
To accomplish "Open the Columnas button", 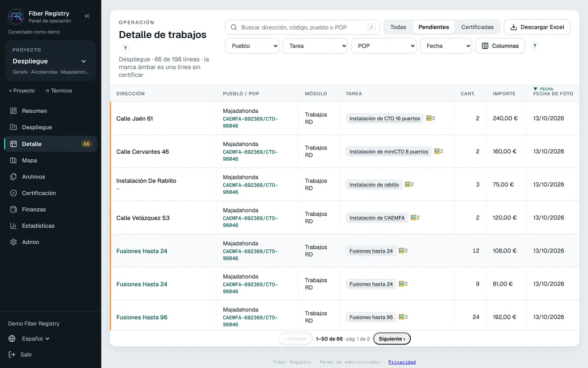I will tap(500, 46).
